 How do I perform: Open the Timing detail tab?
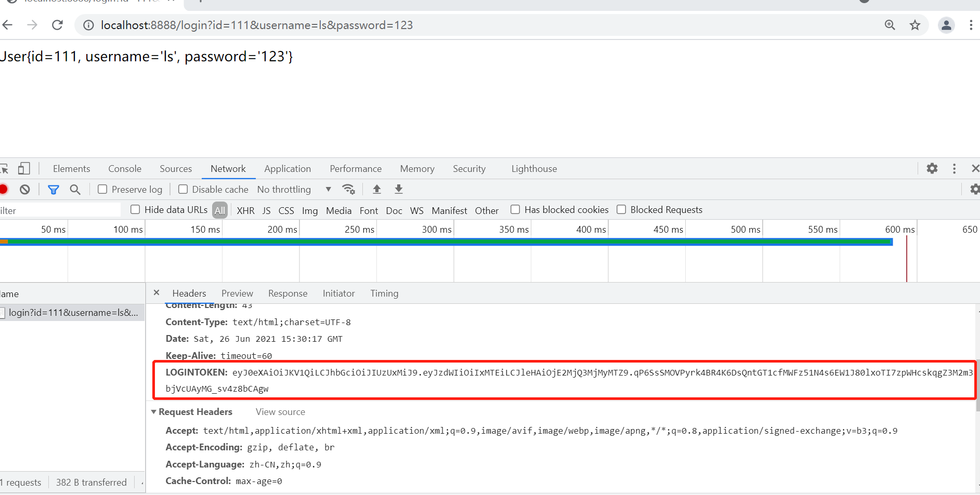coord(384,293)
